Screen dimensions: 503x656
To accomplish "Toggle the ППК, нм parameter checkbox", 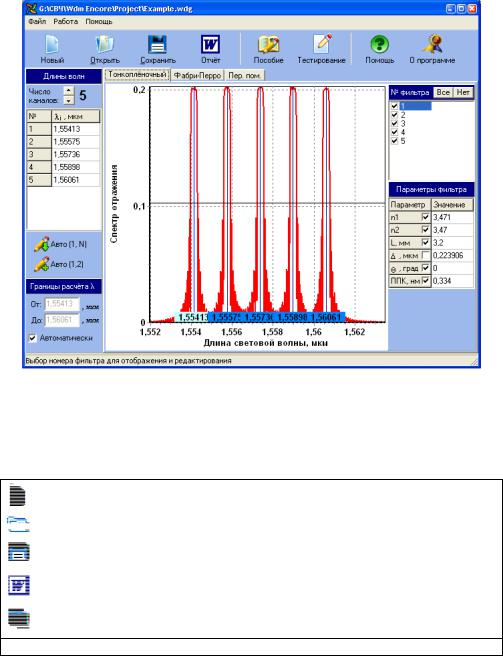I will click(426, 281).
